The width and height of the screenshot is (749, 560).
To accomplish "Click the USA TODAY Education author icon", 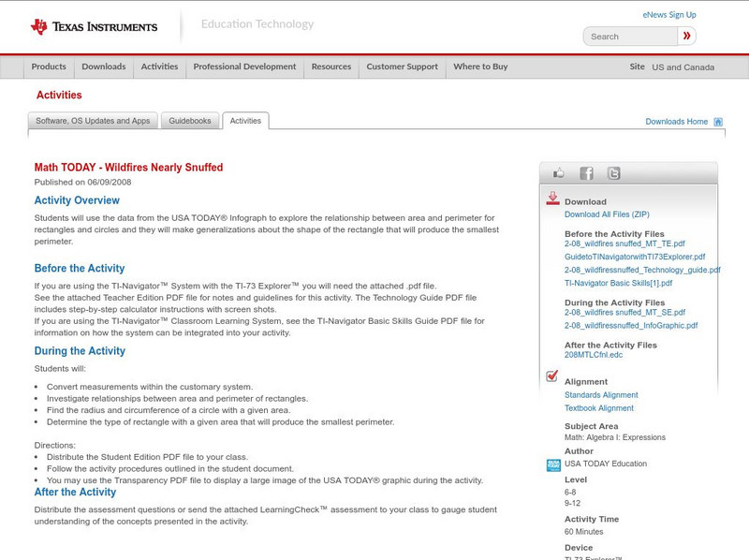I will click(553, 464).
